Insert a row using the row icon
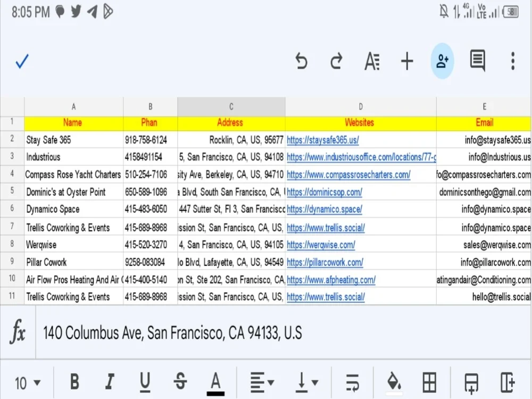 [471, 384]
